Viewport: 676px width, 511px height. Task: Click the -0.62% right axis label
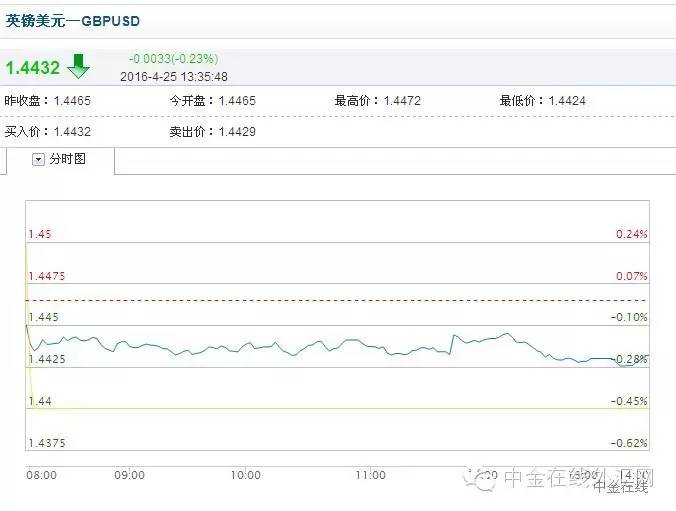(629, 443)
